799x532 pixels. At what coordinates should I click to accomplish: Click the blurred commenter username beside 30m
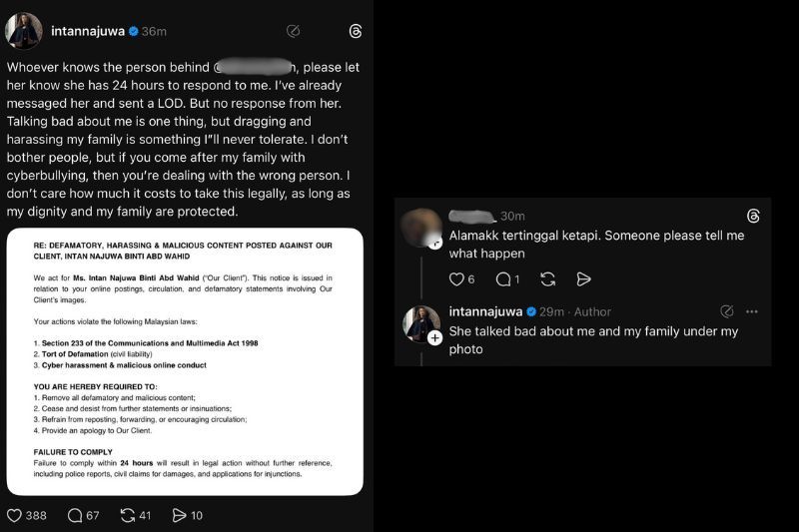tap(471, 216)
